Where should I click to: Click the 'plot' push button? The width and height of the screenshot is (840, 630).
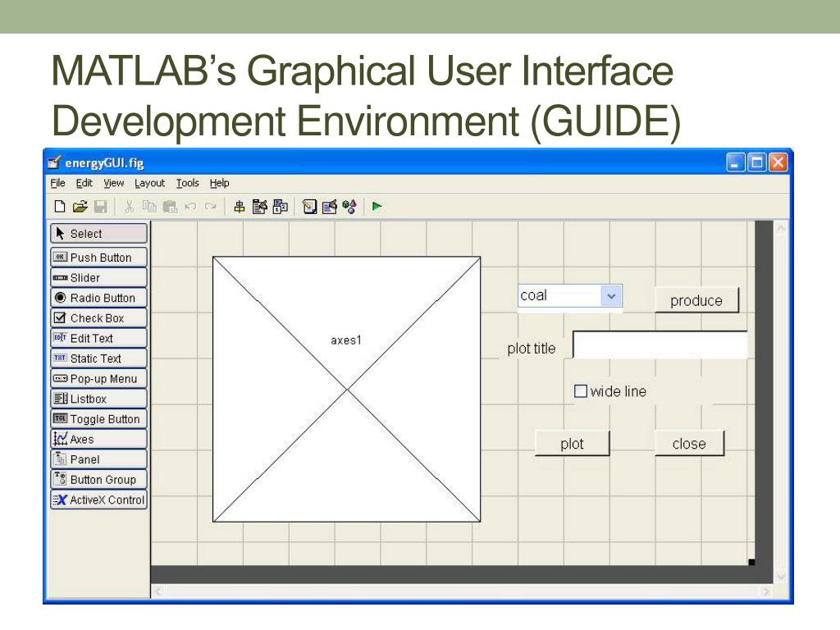click(x=572, y=444)
